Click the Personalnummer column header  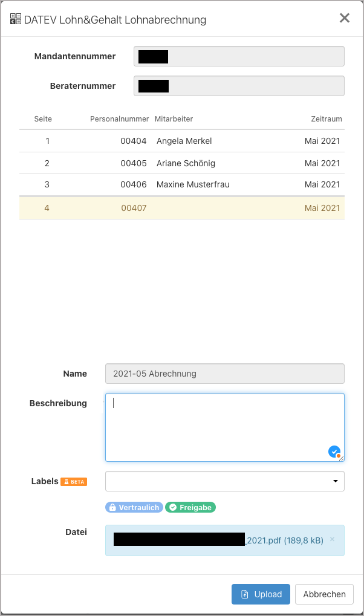click(120, 119)
